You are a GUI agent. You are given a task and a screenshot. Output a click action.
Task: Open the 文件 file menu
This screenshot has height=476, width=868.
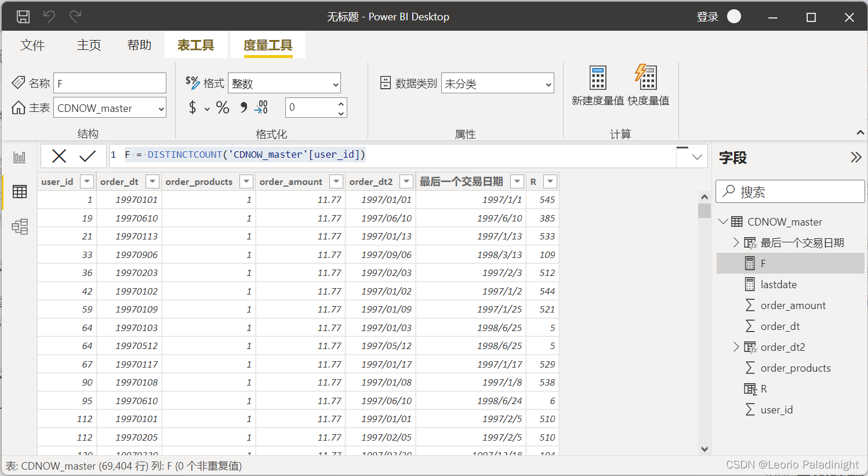32,45
